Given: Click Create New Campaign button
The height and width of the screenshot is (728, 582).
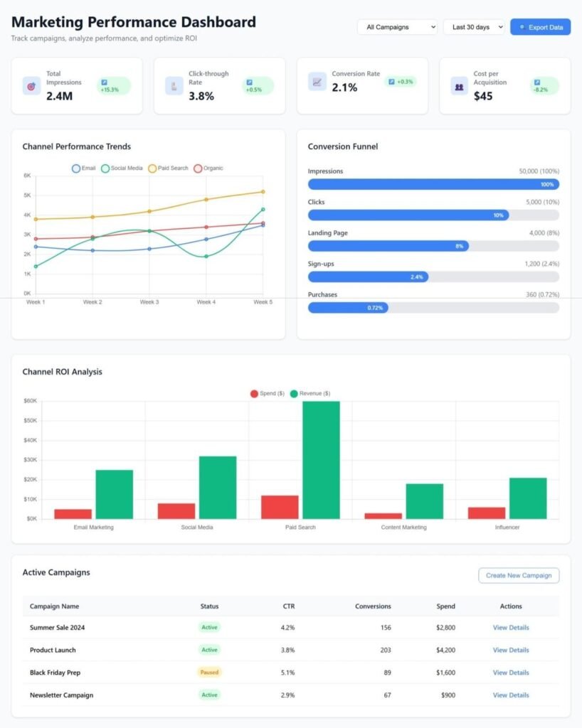Looking at the screenshot, I should (x=519, y=575).
